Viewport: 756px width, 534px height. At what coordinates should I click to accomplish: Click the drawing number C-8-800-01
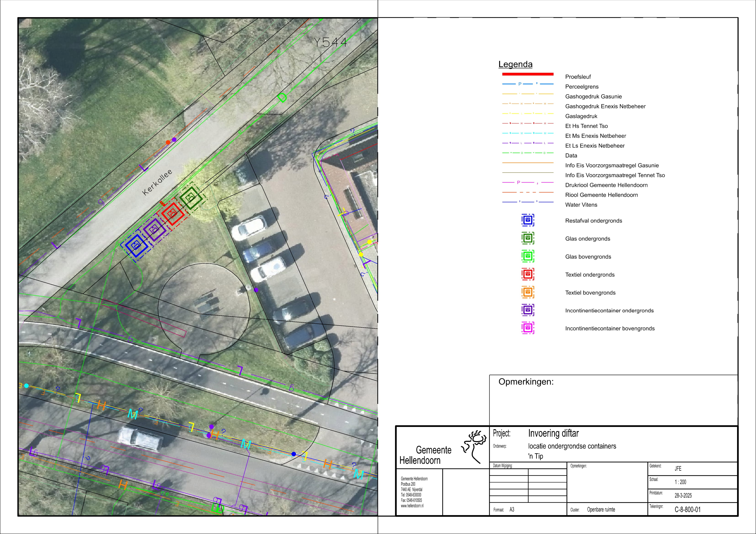click(687, 510)
